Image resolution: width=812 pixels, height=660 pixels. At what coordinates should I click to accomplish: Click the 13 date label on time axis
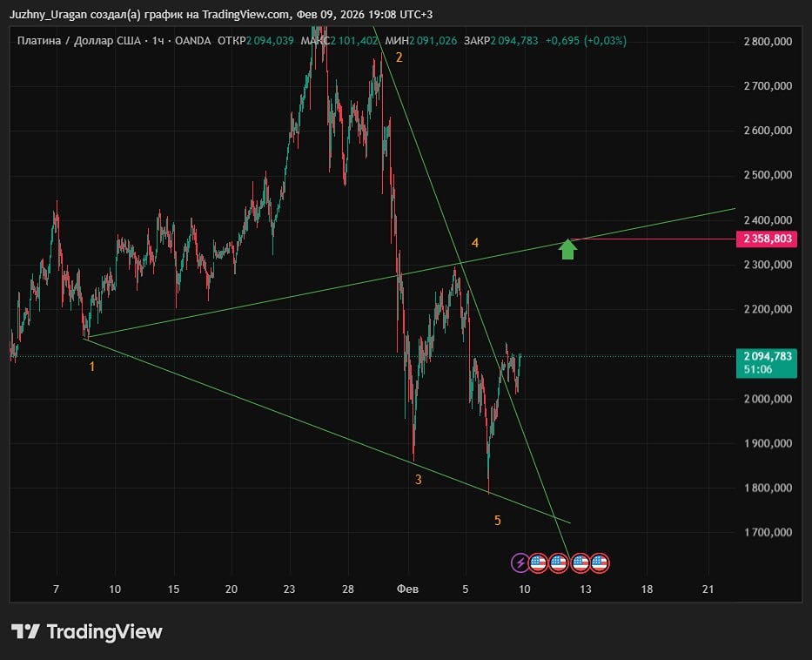[585, 589]
